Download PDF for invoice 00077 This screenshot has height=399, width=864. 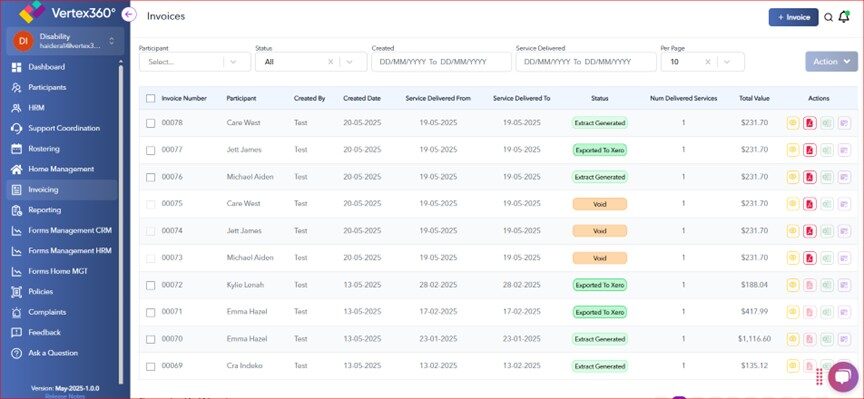809,150
